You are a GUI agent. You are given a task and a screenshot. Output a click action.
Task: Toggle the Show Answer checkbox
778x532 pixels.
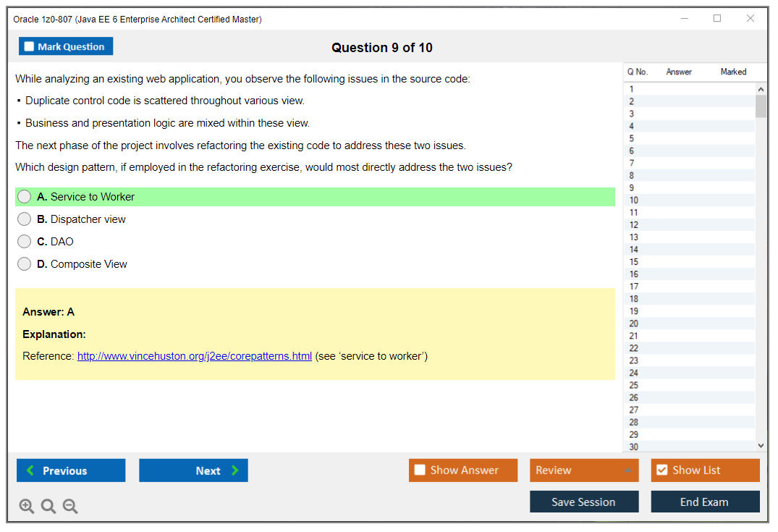[420, 470]
